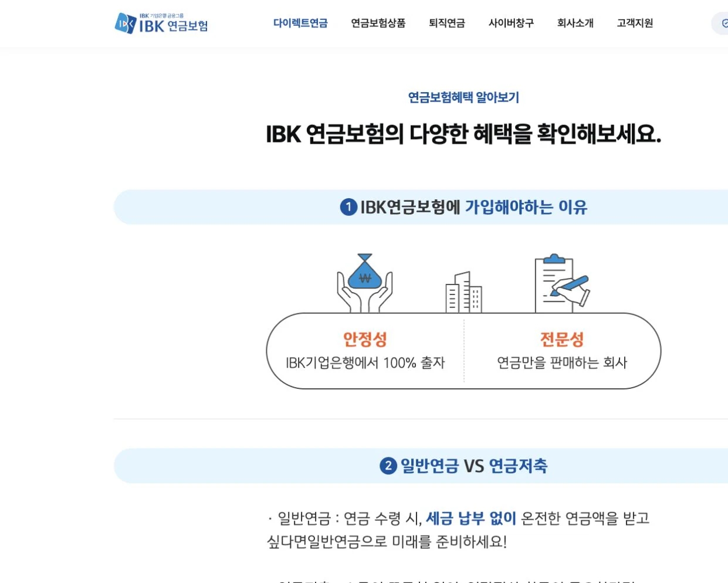Click the text IBK기업은행에서 100% 출자
The width and height of the screenshot is (728, 583).
[365, 363]
